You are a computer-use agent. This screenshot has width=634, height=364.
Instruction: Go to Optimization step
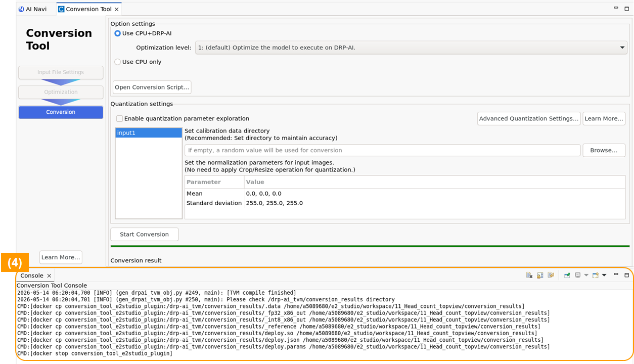[x=61, y=92]
